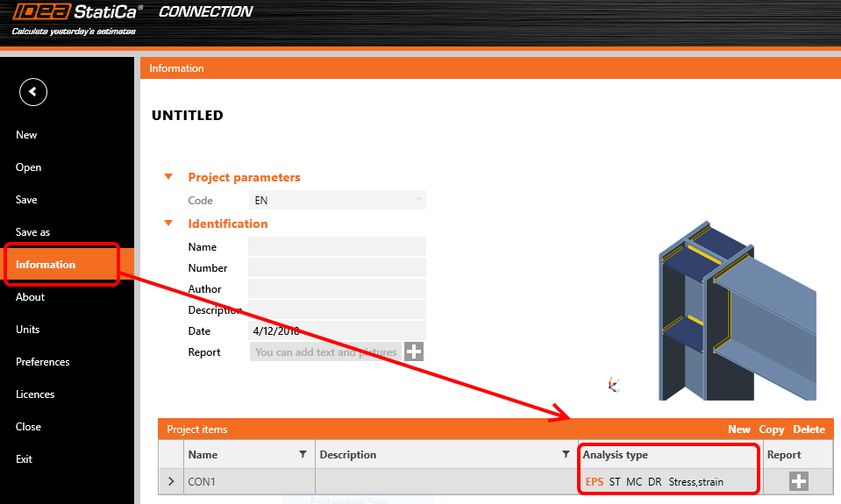Image resolution: width=841 pixels, height=504 pixels.
Task: Click the coordinate axis icon near the model
Action: 614,385
